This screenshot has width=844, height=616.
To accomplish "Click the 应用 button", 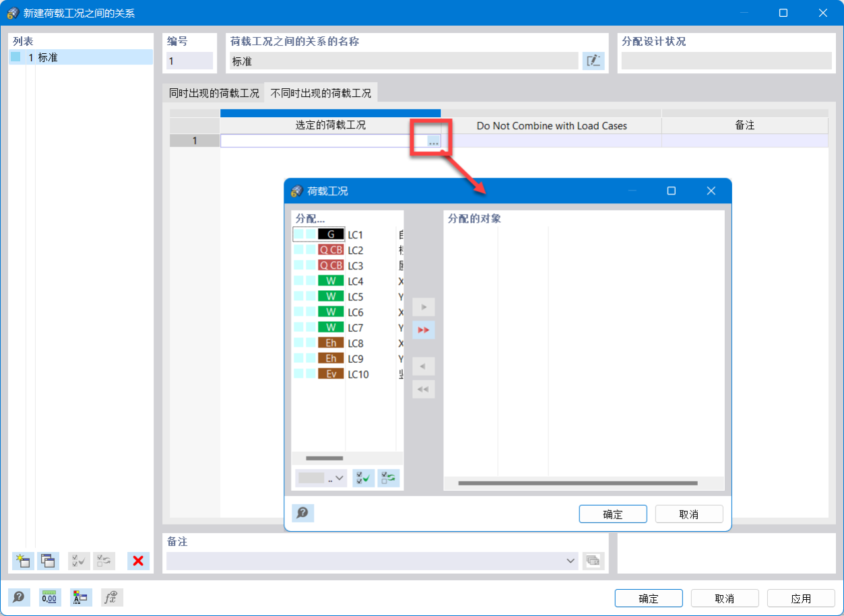I will tap(802, 598).
